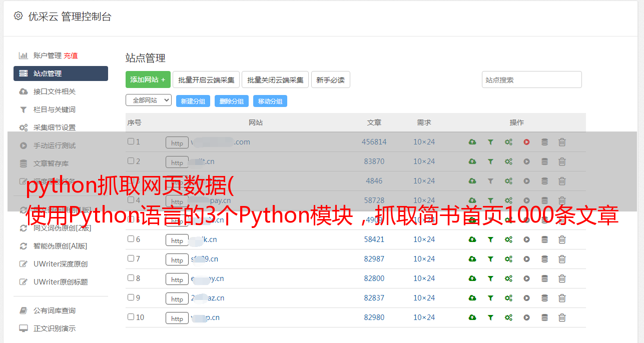
Task: Click the trash icon in row 10
Action: [x=562, y=317]
